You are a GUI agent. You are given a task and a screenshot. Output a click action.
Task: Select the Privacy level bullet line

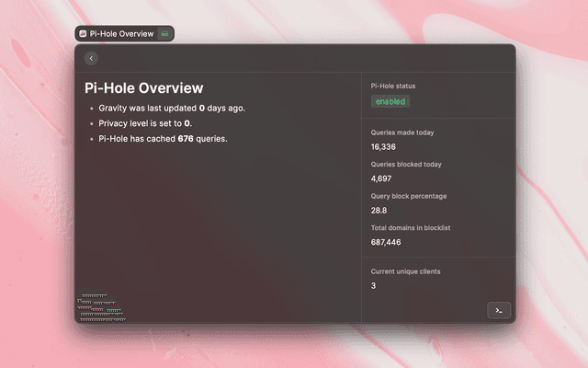point(145,123)
